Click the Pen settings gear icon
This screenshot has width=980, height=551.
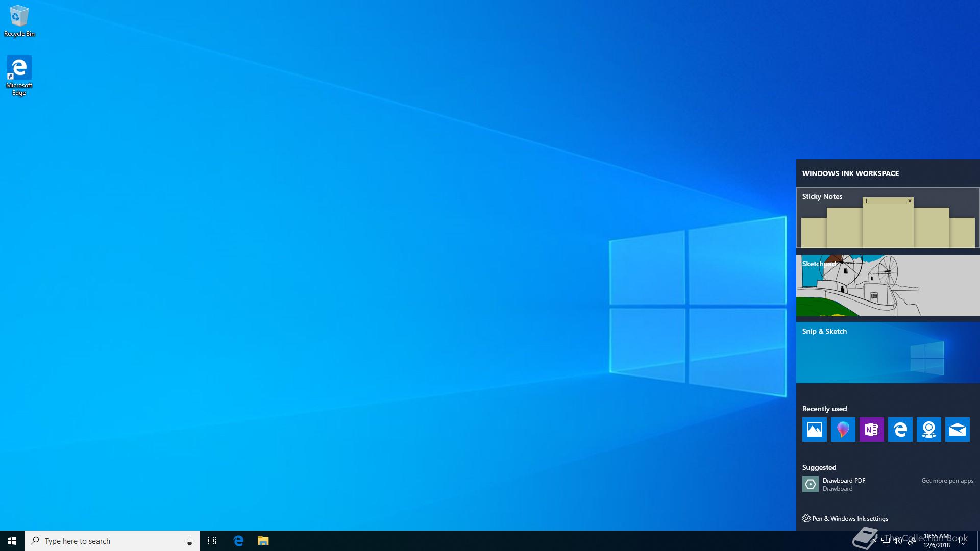tap(806, 518)
